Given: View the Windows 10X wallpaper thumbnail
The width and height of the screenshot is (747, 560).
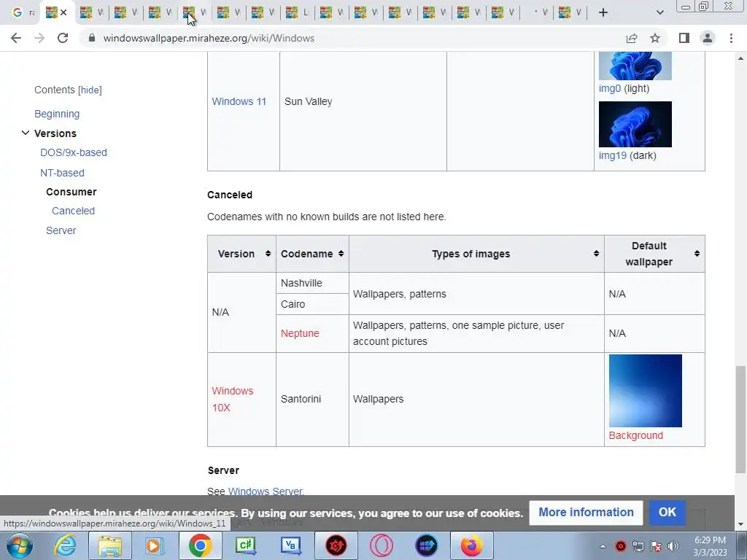Looking at the screenshot, I should (645, 391).
